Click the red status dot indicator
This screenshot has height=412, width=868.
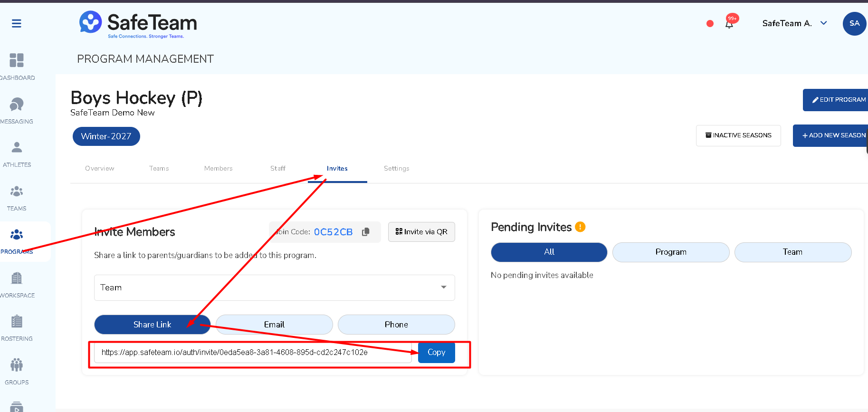pos(710,24)
